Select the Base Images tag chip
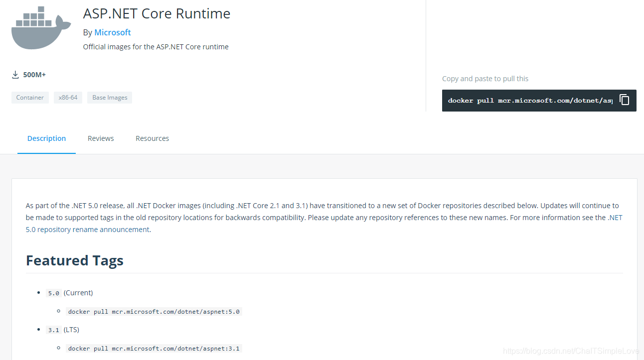Viewport: 644px width, 360px height. [110, 98]
